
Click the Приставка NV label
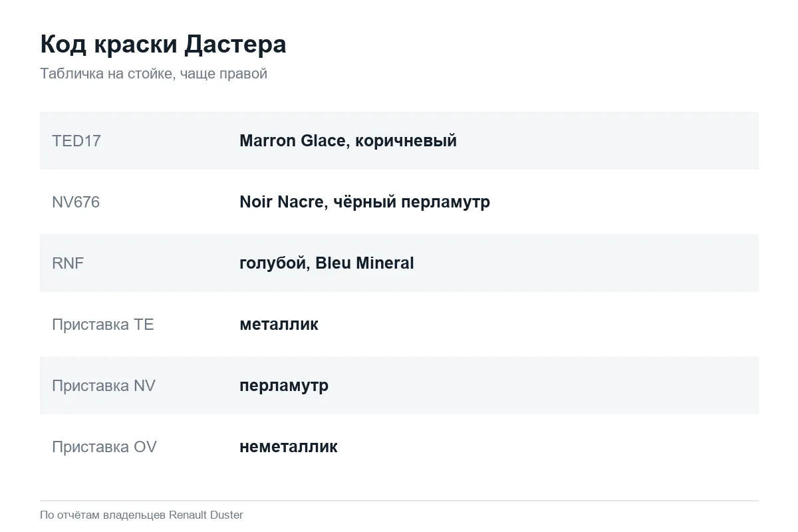tap(104, 386)
